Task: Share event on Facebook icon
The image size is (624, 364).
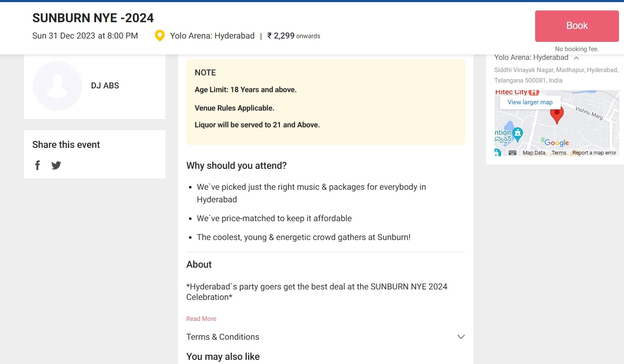Action: click(x=37, y=165)
